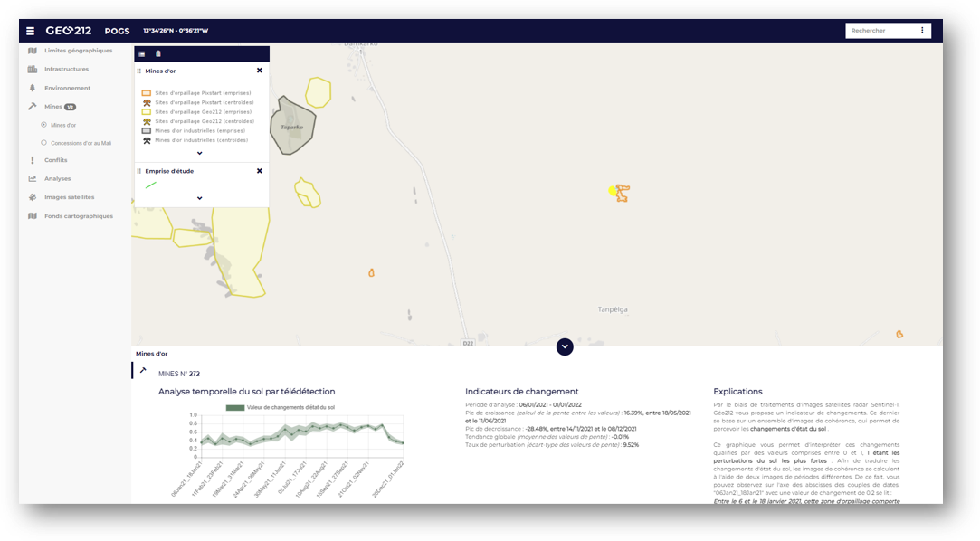The height and width of the screenshot is (541, 980).
Task: Click the trash icon to clear layers
Action: pyautogui.click(x=158, y=54)
